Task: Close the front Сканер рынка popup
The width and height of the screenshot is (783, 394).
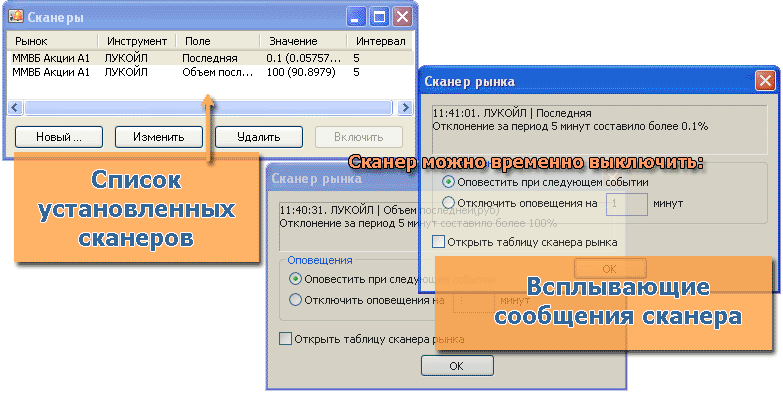Action: [765, 80]
